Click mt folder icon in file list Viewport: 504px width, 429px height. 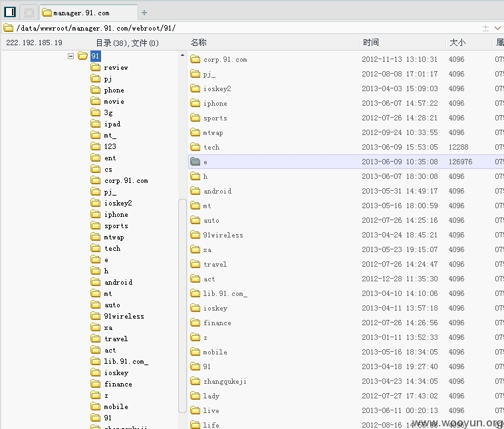pyautogui.click(x=195, y=206)
